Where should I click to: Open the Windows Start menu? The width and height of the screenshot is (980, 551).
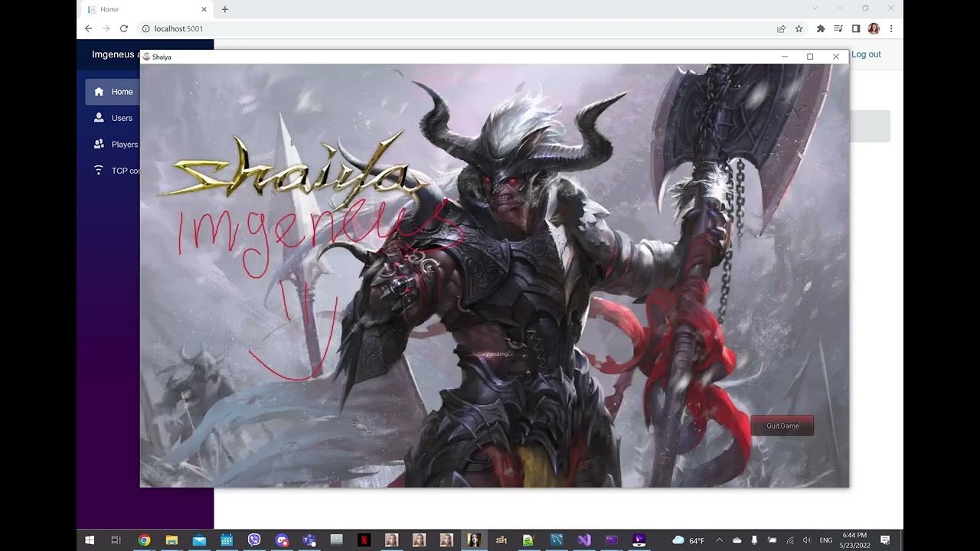(x=90, y=540)
